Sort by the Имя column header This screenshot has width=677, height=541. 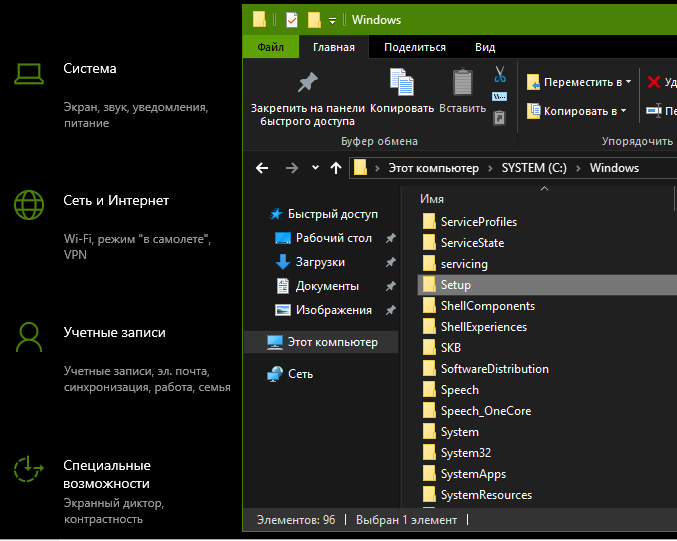tap(432, 199)
